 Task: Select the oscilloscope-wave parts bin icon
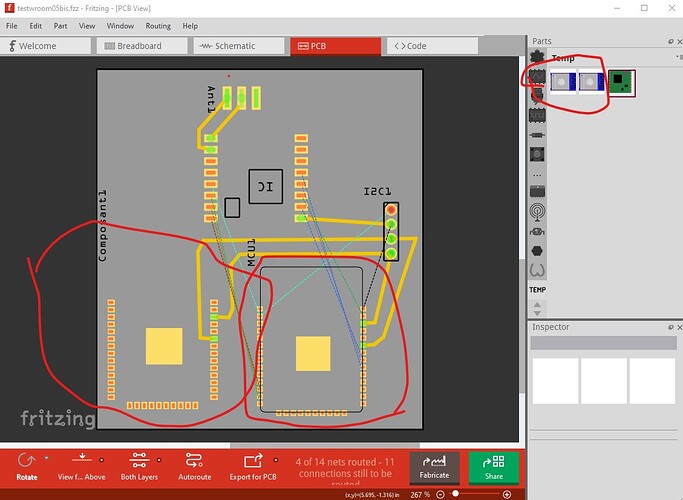coord(537,77)
